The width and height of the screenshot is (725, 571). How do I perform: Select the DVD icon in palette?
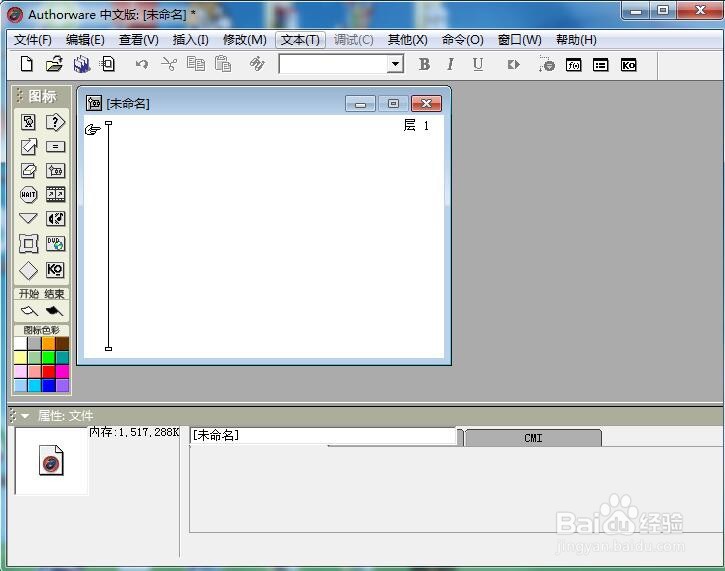tap(55, 243)
